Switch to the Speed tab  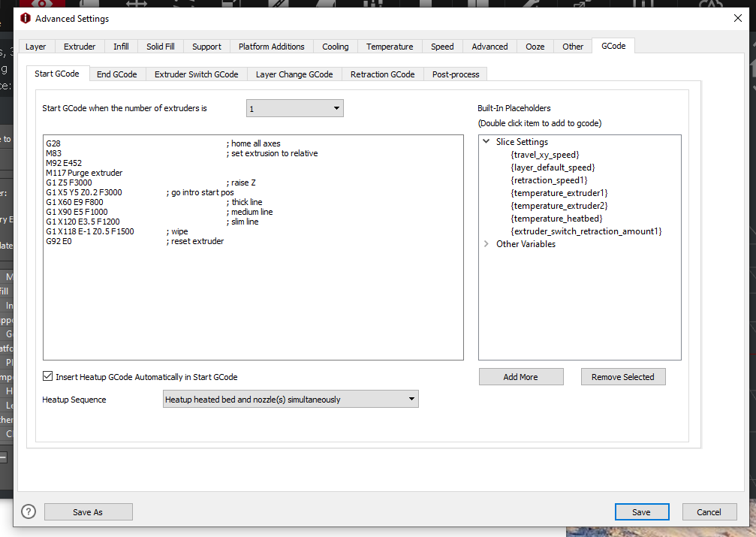pos(442,47)
